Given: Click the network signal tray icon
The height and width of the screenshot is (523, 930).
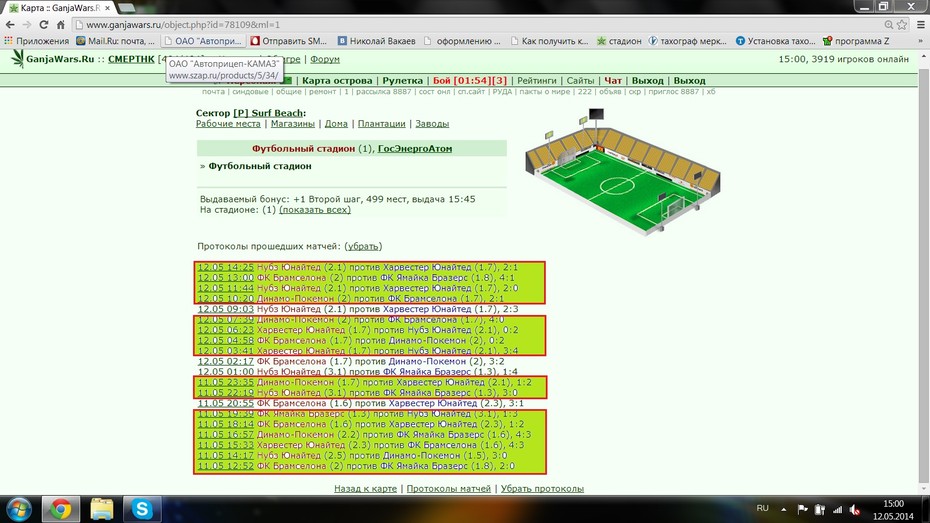Looking at the screenshot, I should tap(837, 509).
